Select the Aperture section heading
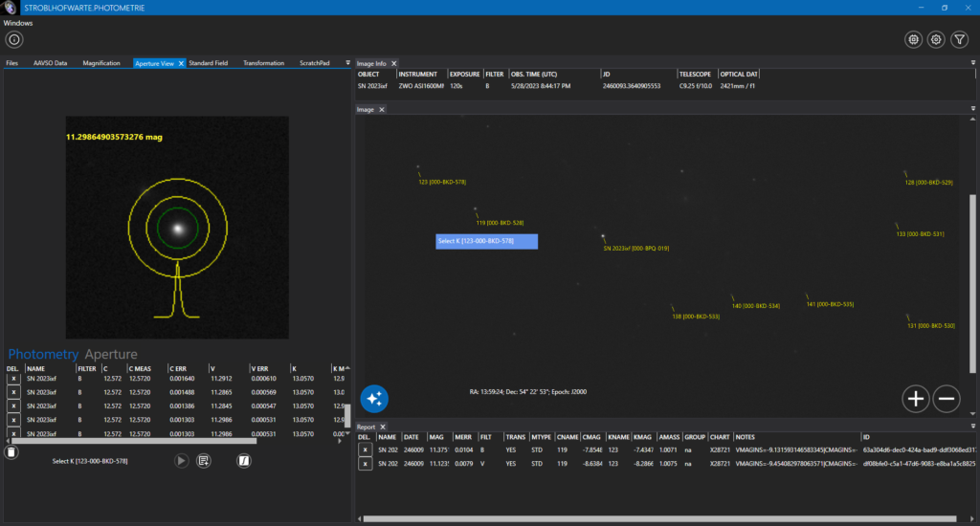The width and height of the screenshot is (980, 526). tap(111, 355)
